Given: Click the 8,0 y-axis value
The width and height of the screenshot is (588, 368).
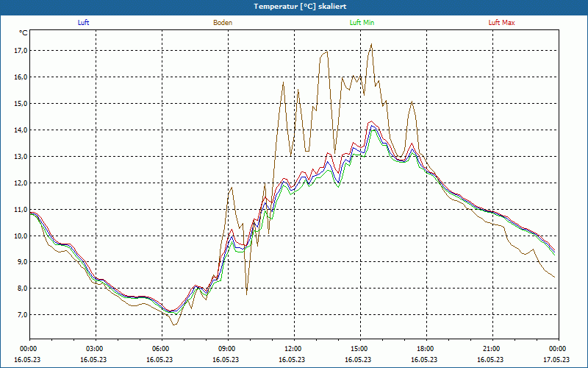Looking at the screenshot, I should coord(23,288).
